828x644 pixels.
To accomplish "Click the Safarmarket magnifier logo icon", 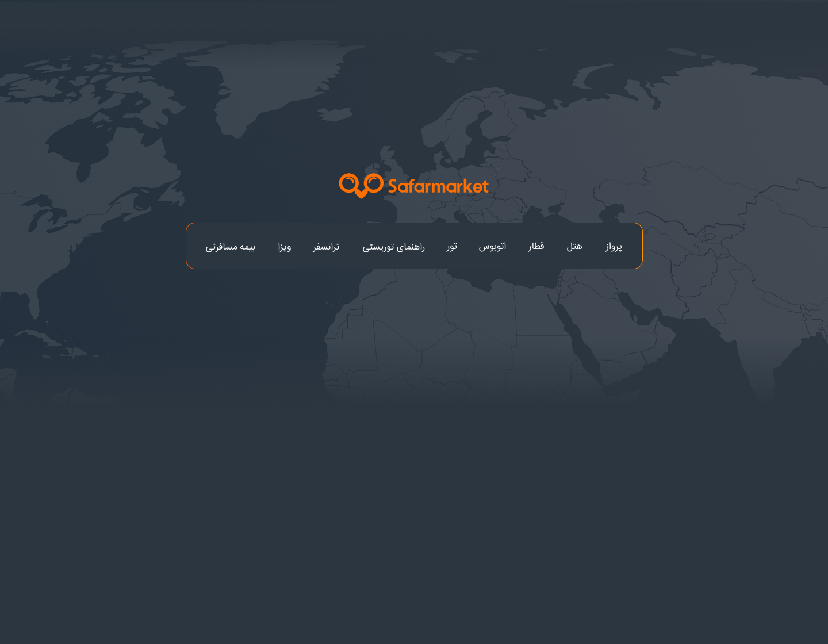I will (361, 185).
